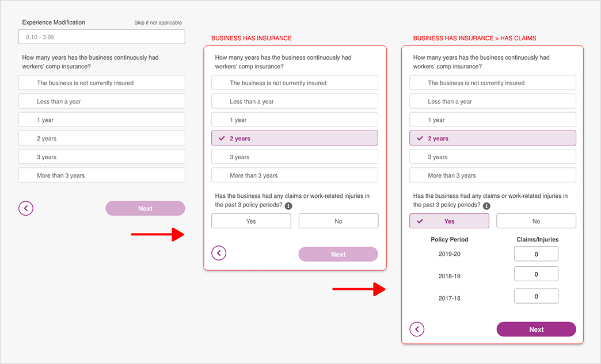
Task: Click 'BUSINESS HAS INSURANCE' red heading
Action: pos(252,38)
